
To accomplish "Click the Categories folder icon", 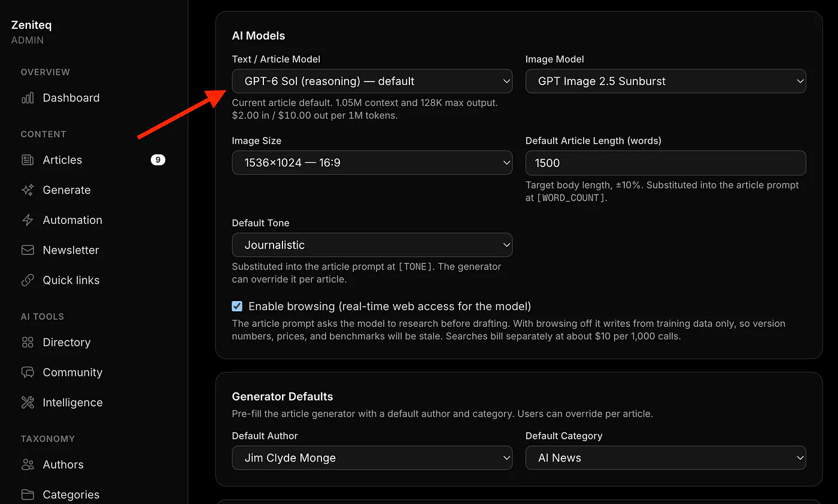I will 28,494.
